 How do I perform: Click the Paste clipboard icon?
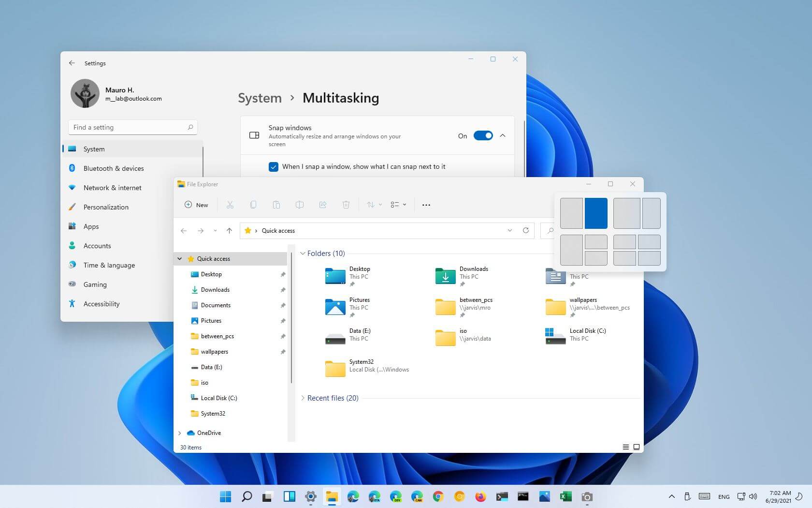pyautogui.click(x=276, y=205)
